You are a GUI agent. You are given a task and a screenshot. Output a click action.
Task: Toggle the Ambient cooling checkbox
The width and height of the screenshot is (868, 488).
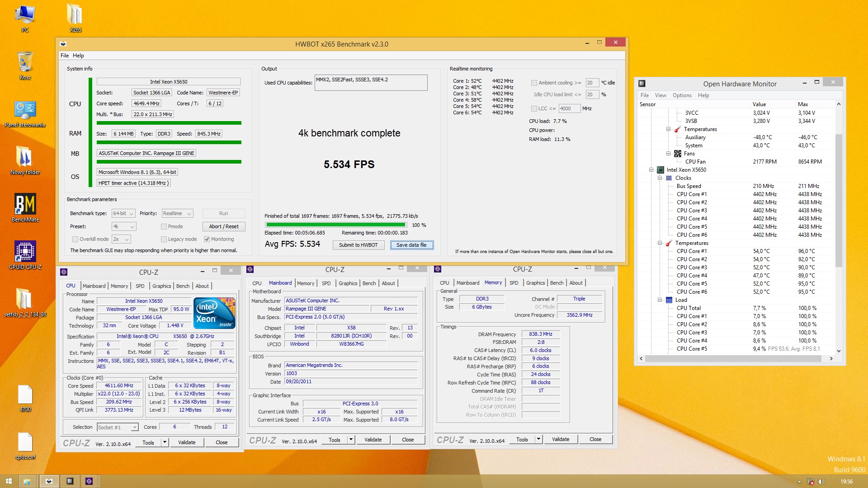[534, 83]
